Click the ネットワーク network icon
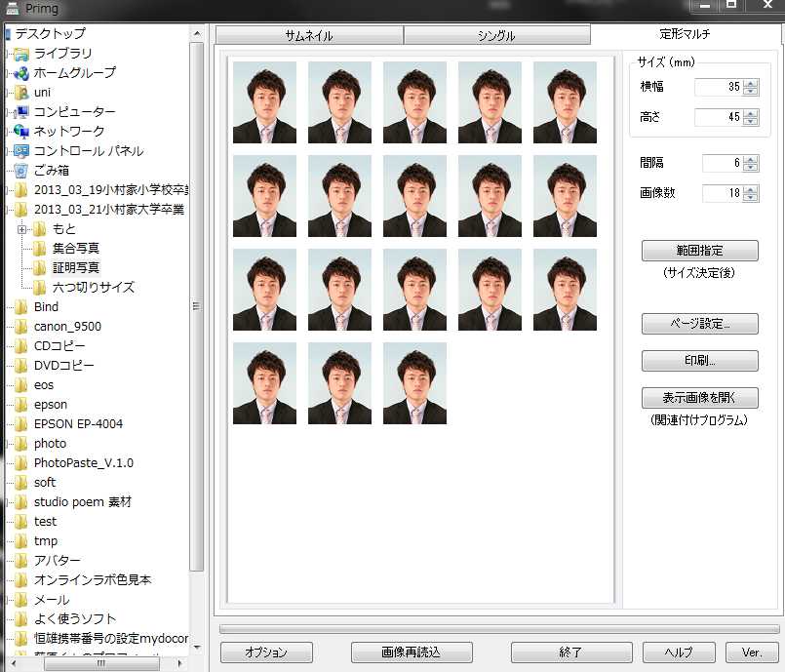The height and width of the screenshot is (672, 785). pyautogui.click(x=21, y=132)
